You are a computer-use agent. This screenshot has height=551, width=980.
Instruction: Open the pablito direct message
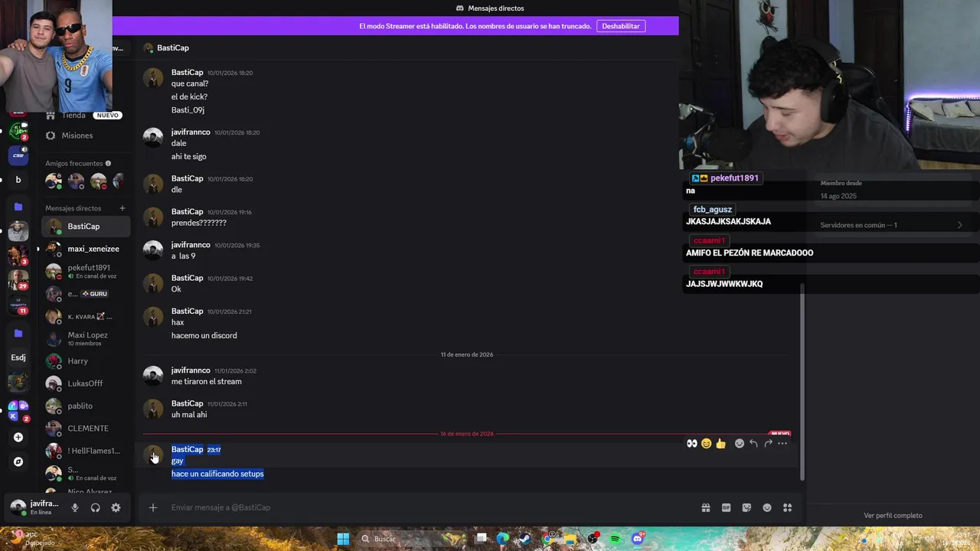tap(86, 406)
